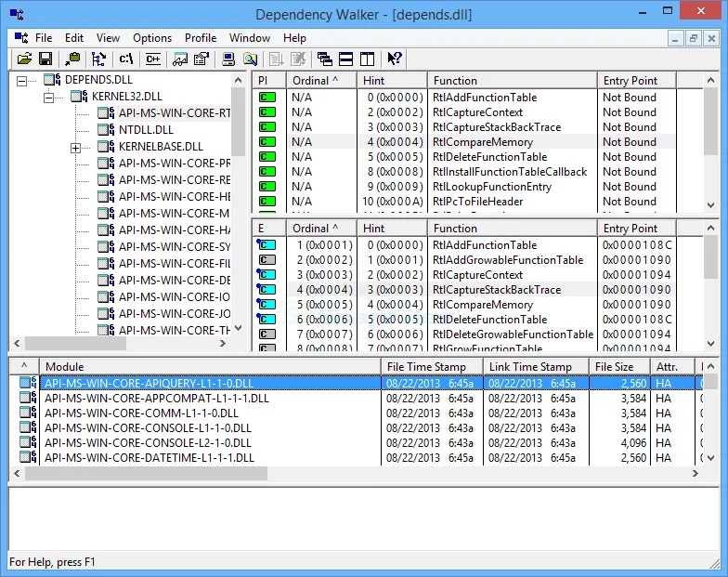Collapse the KERNEL32.DLL tree node

pos(48,98)
